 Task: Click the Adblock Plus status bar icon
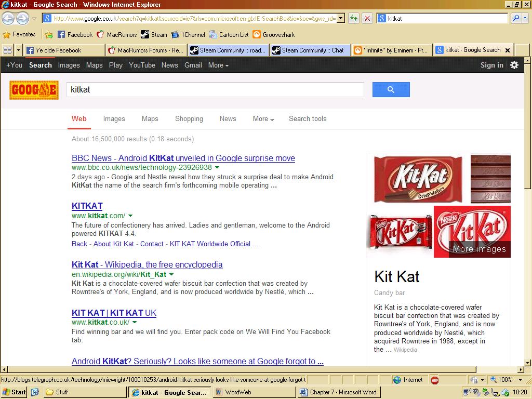pos(435,380)
